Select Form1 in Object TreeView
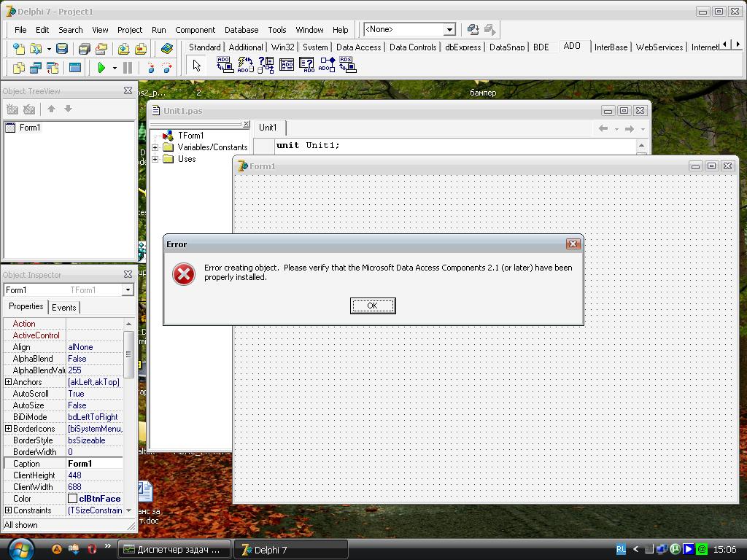This screenshot has height=560, width=747. pos(29,127)
